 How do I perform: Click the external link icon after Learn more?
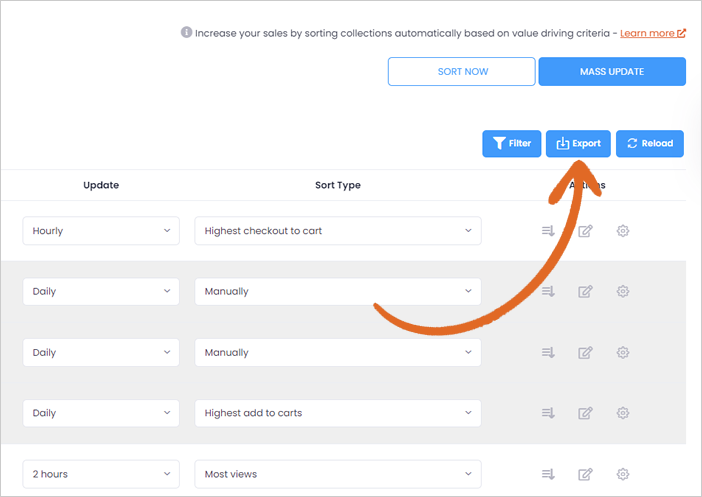point(681,33)
